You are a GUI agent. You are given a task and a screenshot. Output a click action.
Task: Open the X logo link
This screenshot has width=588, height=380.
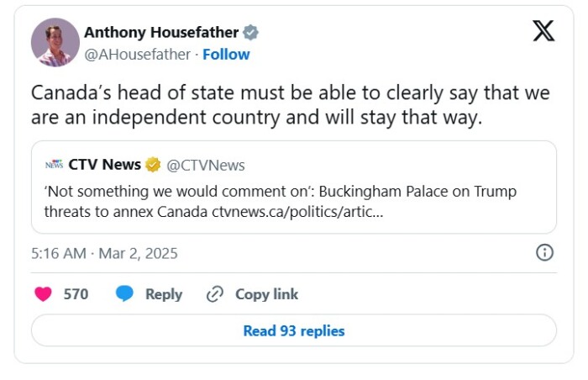[x=543, y=31]
